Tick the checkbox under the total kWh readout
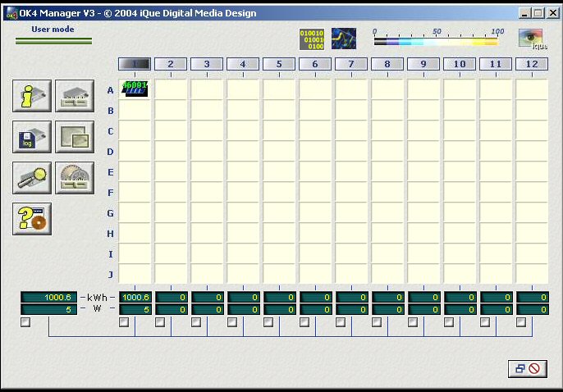The width and height of the screenshot is (563, 392). [25, 323]
